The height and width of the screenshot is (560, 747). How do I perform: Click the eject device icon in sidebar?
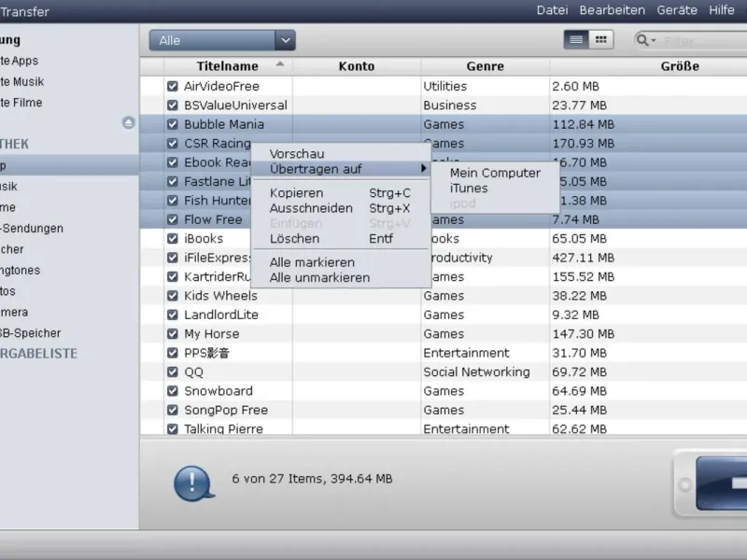click(128, 123)
